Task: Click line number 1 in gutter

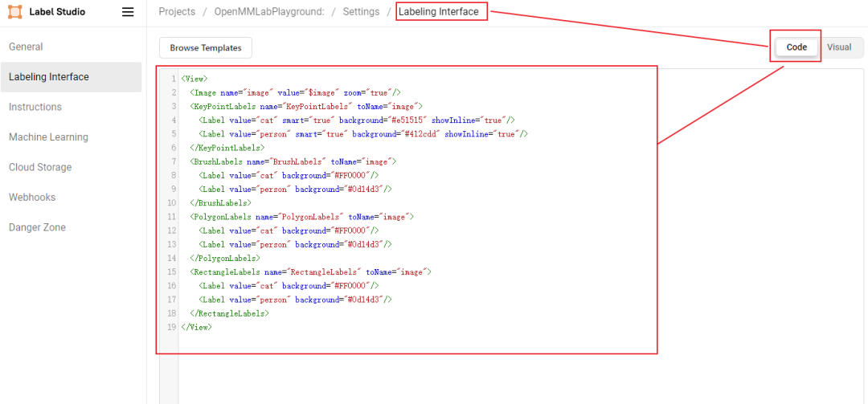Action: coord(174,79)
